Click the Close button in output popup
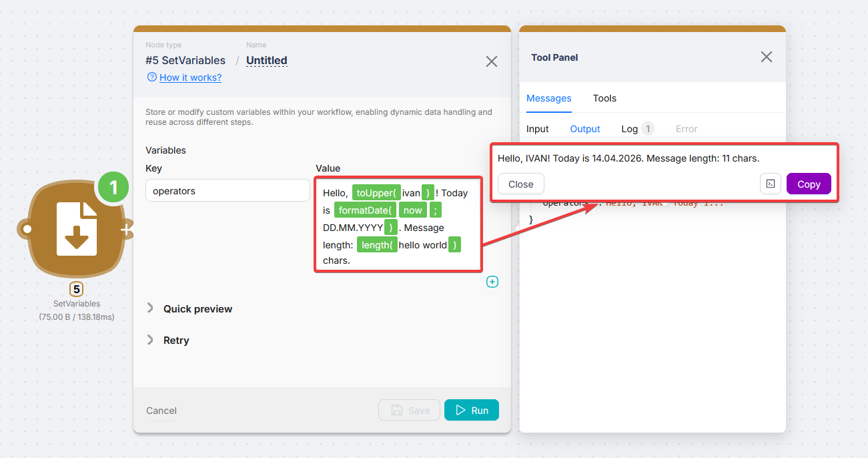The image size is (868, 458). click(x=520, y=184)
